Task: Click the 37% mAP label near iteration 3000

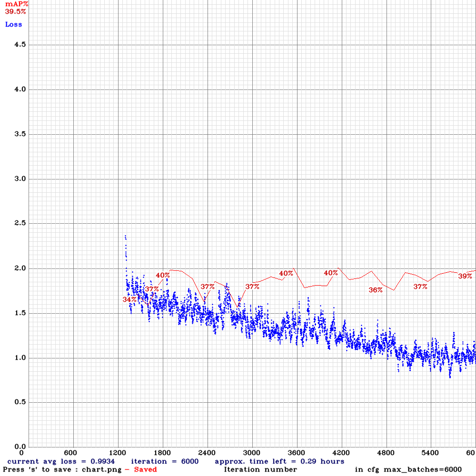Action: click(x=252, y=286)
